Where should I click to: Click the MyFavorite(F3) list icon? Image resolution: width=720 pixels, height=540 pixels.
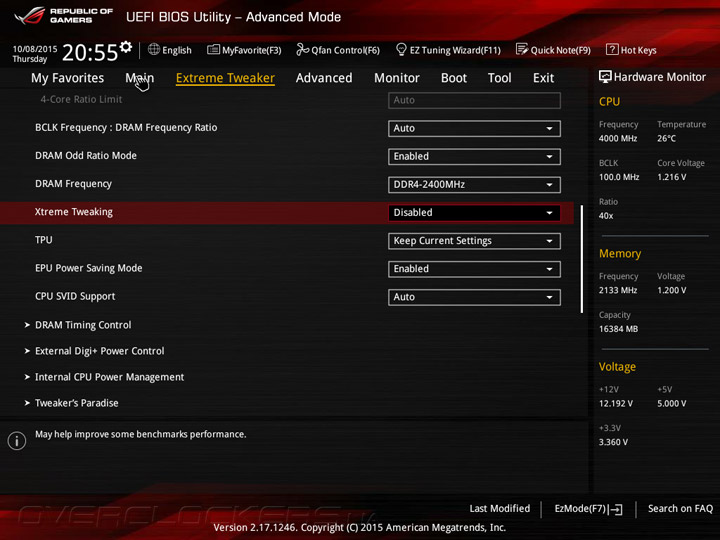point(213,50)
